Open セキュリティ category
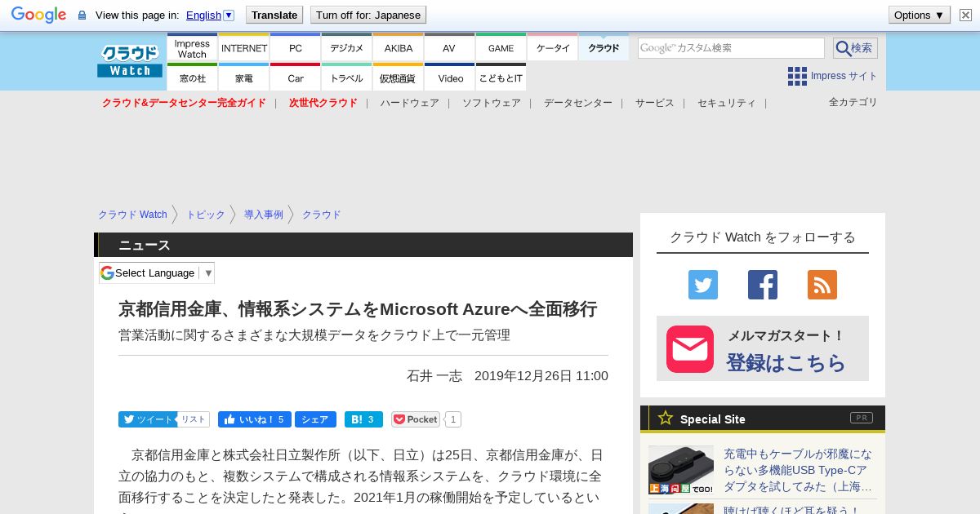This screenshot has height=514, width=980. coord(727,103)
